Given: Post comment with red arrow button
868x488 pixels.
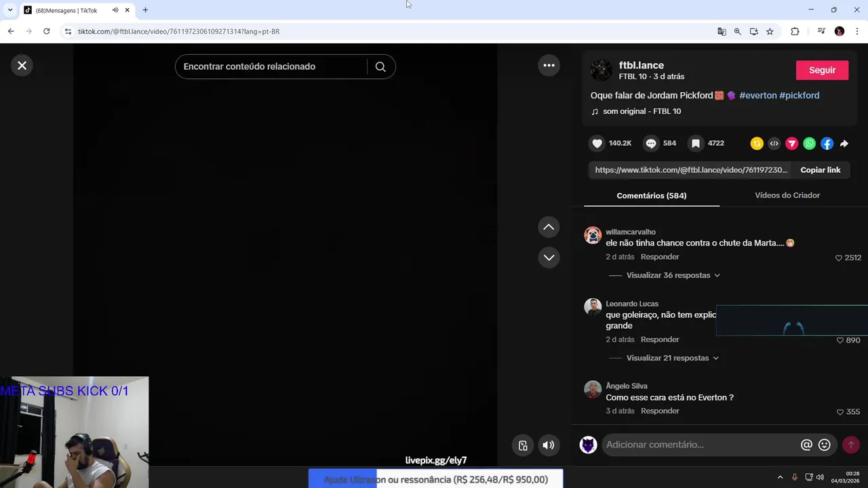Looking at the screenshot, I should (851, 445).
